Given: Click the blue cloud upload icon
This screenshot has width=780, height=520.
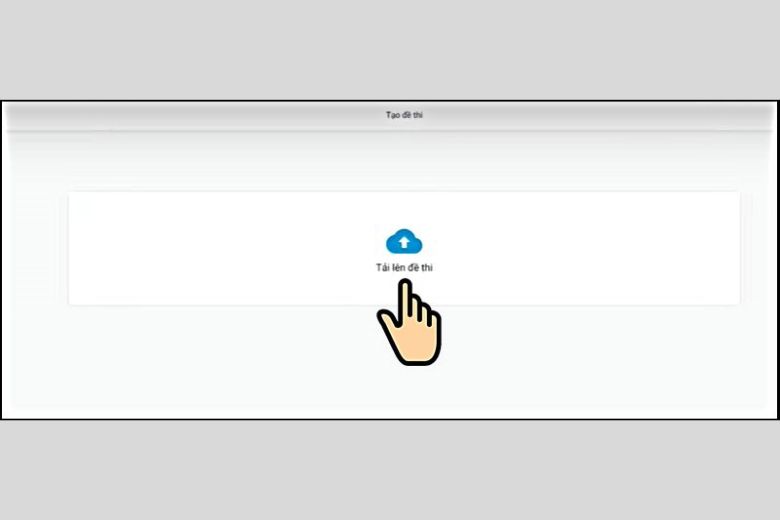Looking at the screenshot, I should (404, 241).
